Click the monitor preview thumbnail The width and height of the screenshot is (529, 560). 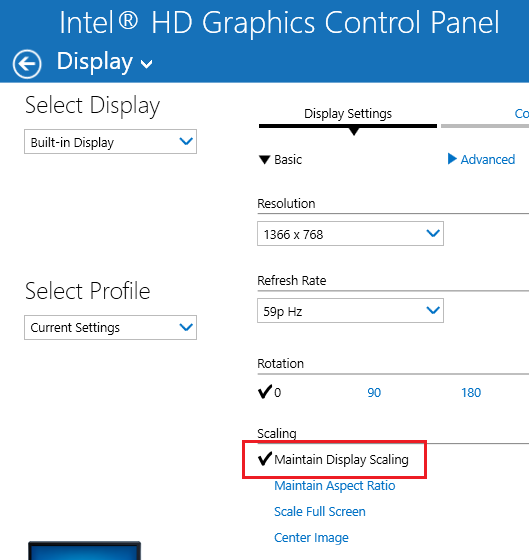[84, 550]
